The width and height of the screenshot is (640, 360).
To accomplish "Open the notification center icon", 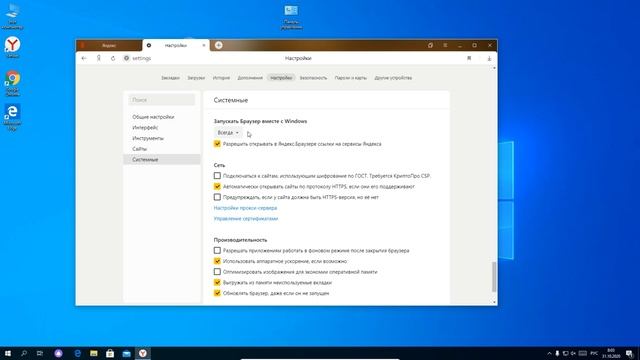I will pos(629,353).
